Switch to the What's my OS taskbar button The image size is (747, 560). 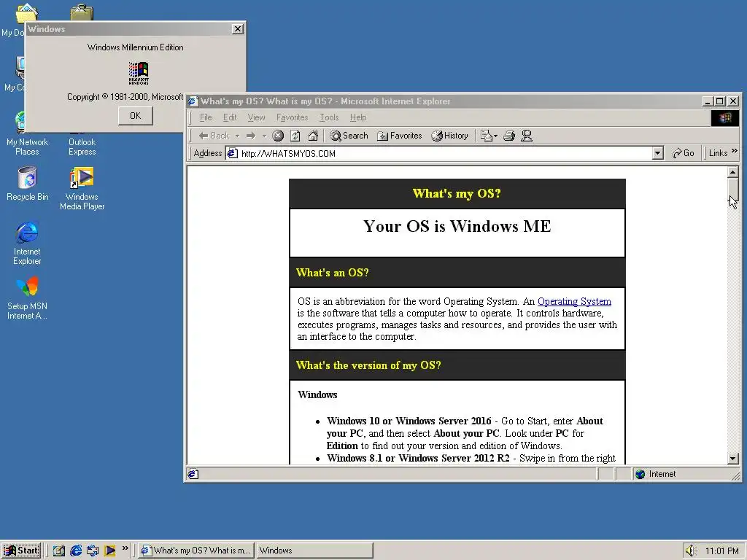[x=196, y=551]
